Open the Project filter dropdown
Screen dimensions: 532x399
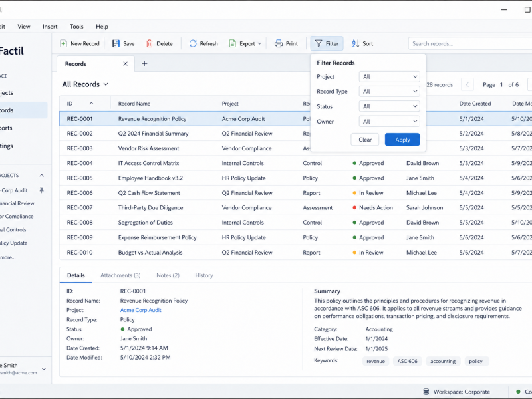pos(389,77)
